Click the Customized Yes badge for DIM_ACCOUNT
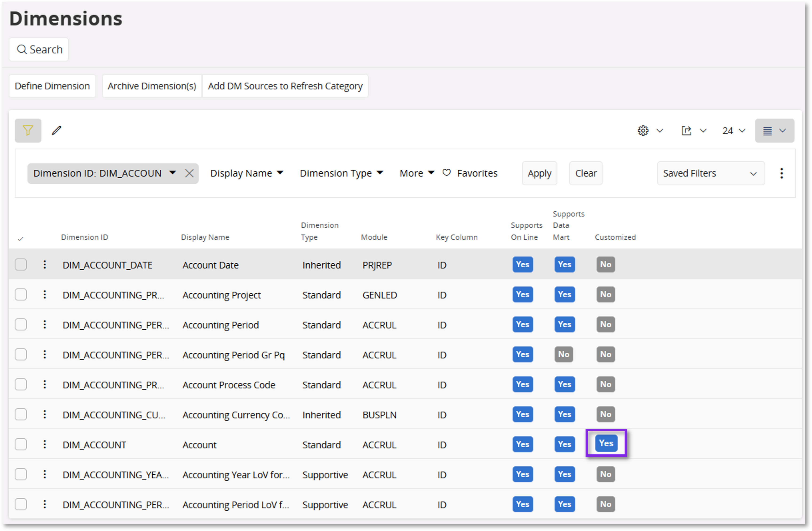 click(x=606, y=443)
